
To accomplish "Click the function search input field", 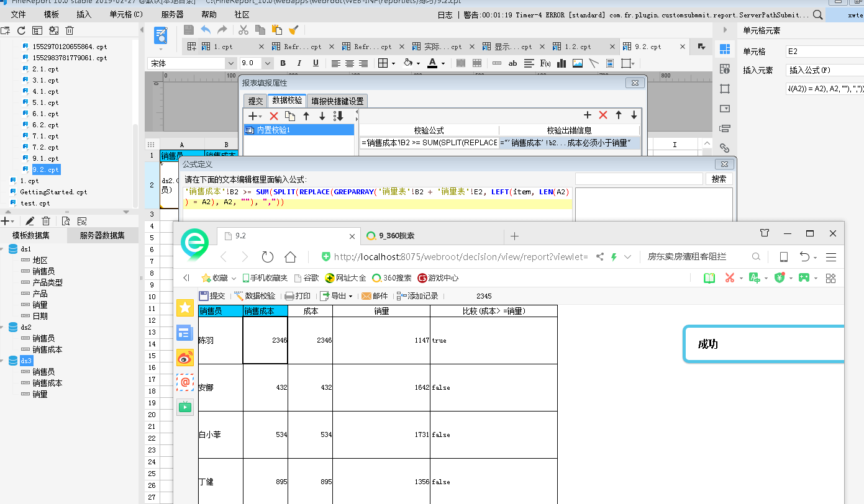I will coord(639,179).
